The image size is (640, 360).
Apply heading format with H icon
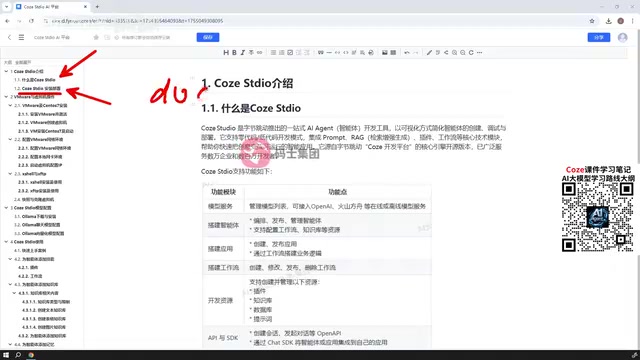226,53
